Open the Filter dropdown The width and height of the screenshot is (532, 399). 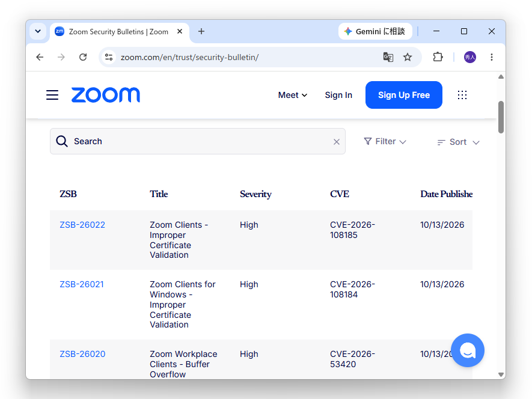(385, 141)
